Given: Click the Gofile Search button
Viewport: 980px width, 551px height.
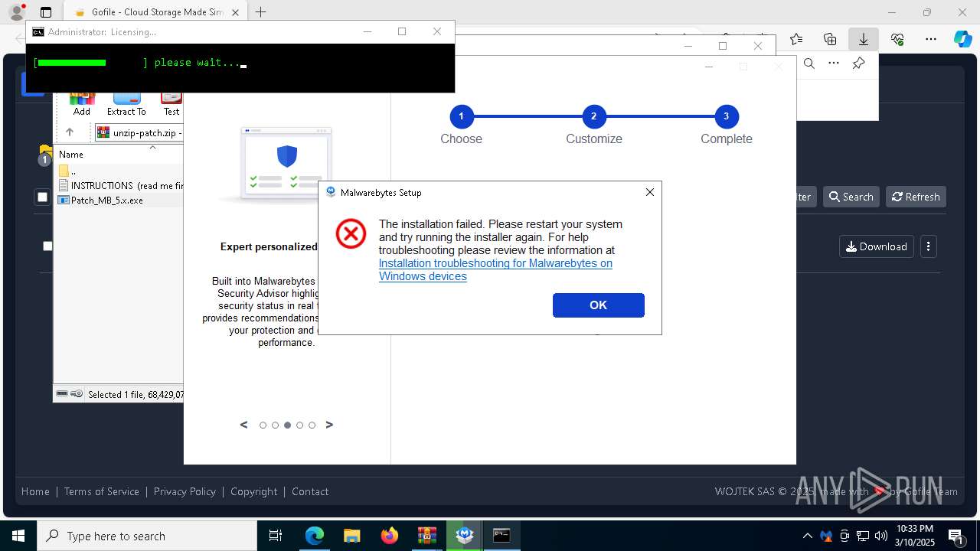Looking at the screenshot, I should click(851, 197).
